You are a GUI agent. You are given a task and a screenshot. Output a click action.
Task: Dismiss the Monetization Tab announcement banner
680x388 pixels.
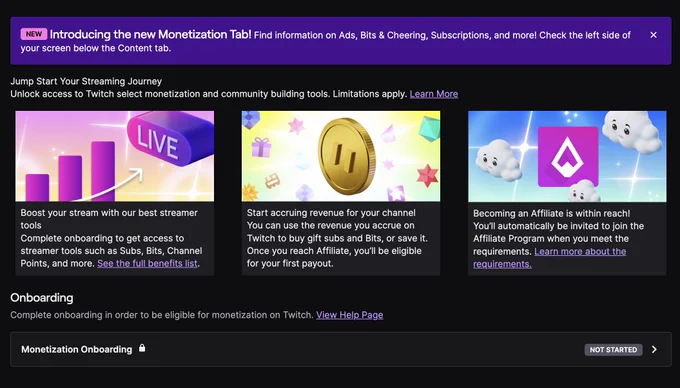pos(653,35)
